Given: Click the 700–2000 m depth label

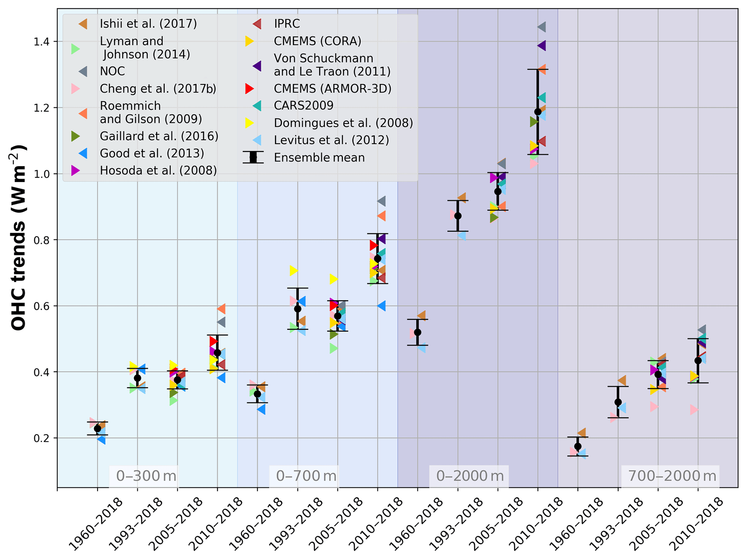Looking at the screenshot, I should tap(672, 476).
